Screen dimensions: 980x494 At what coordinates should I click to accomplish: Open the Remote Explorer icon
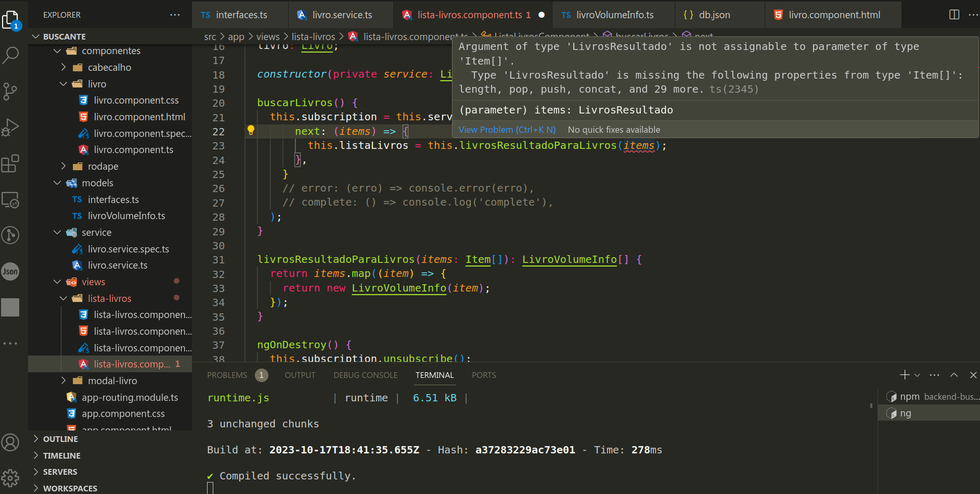pos(10,200)
